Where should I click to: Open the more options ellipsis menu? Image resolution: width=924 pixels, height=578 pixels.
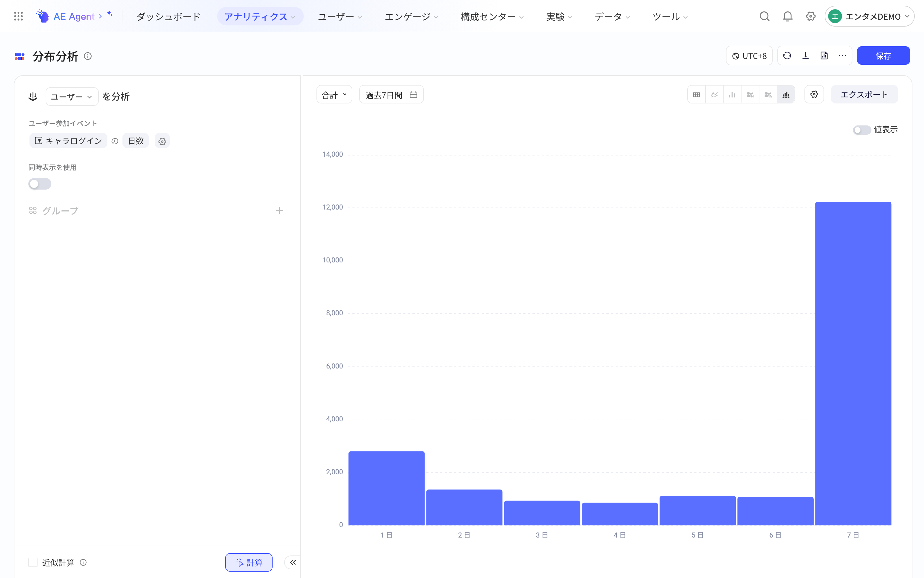[x=842, y=56]
